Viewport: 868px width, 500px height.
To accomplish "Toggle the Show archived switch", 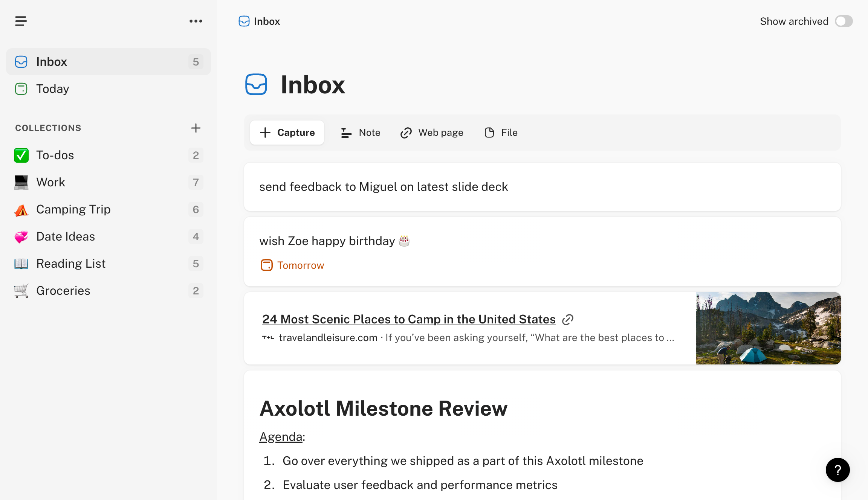I will pos(844,21).
